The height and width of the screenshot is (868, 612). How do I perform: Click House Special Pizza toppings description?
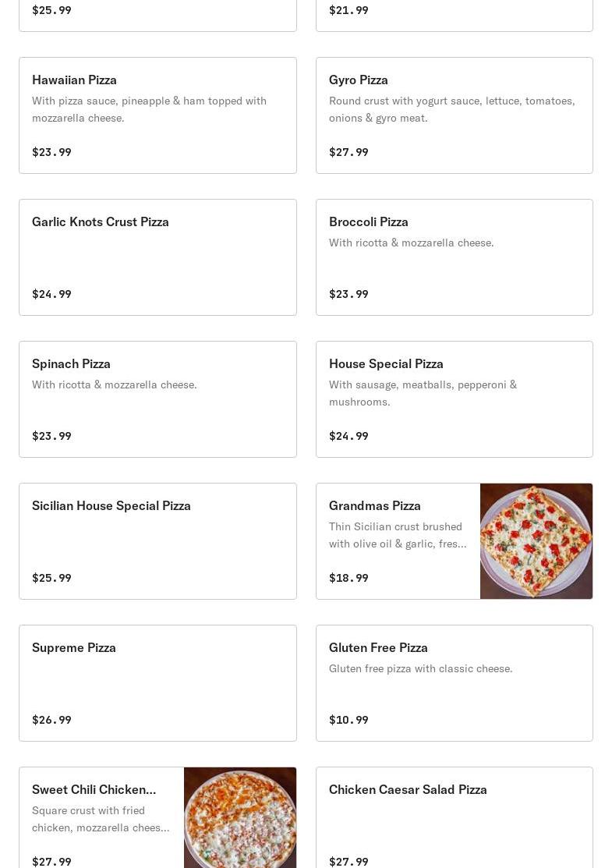(423, 393)
